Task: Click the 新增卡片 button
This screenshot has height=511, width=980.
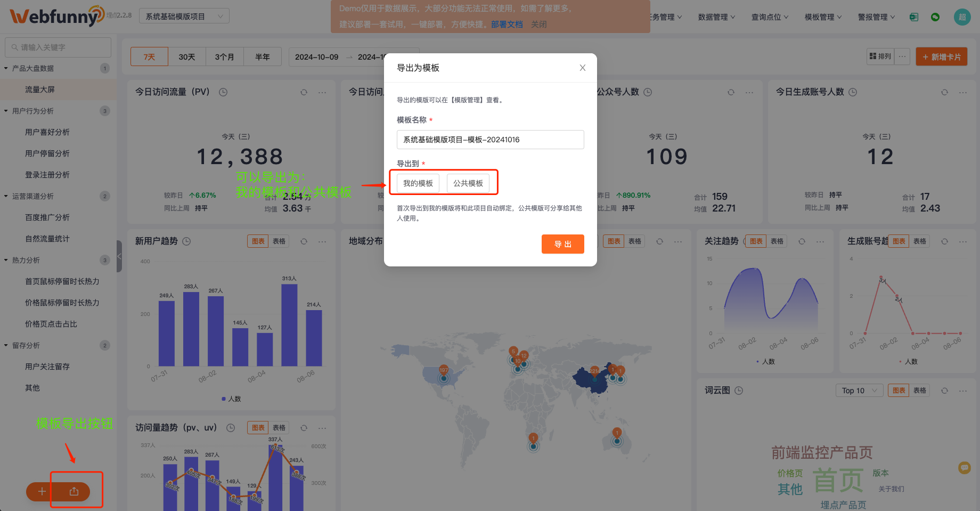Action: 942,57
